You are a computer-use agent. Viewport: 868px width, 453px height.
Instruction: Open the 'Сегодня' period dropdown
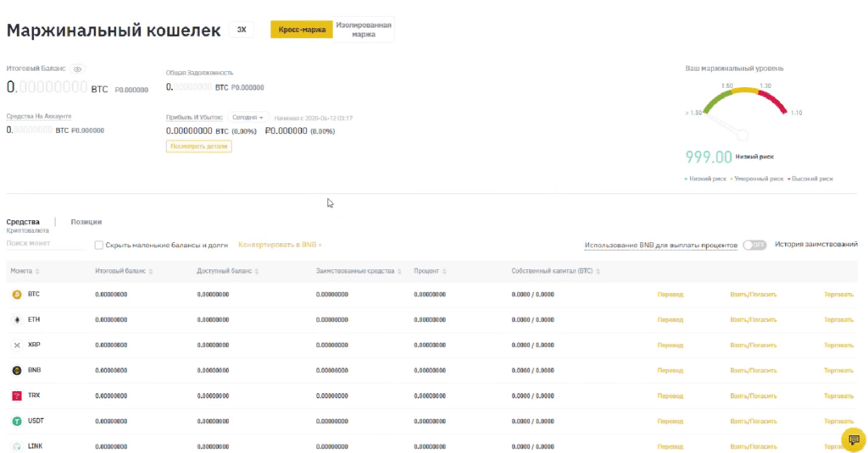coord(248,118)
